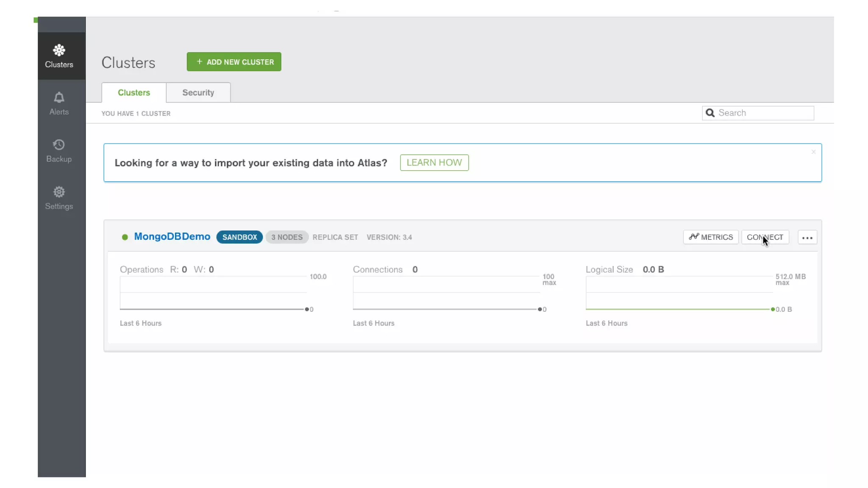Open the Alerts bell icon
The image size is (868, 488).
coord(59,98)
